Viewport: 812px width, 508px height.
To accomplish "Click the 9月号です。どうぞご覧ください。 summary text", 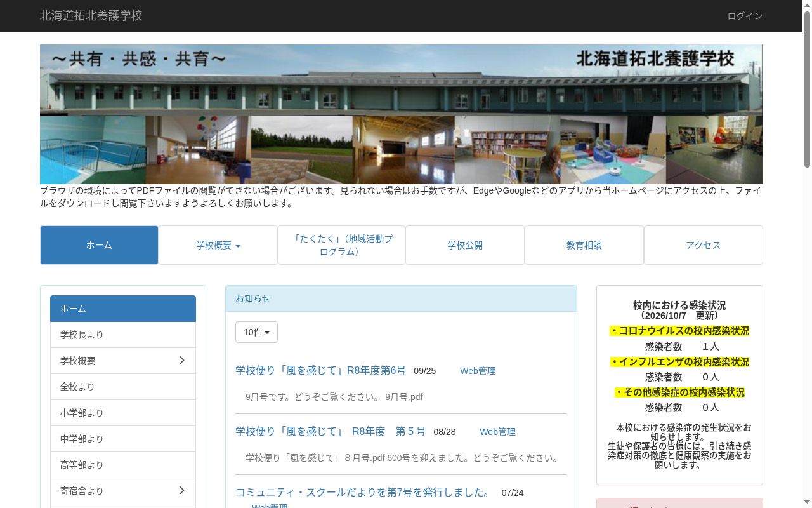I will point(314,397).
